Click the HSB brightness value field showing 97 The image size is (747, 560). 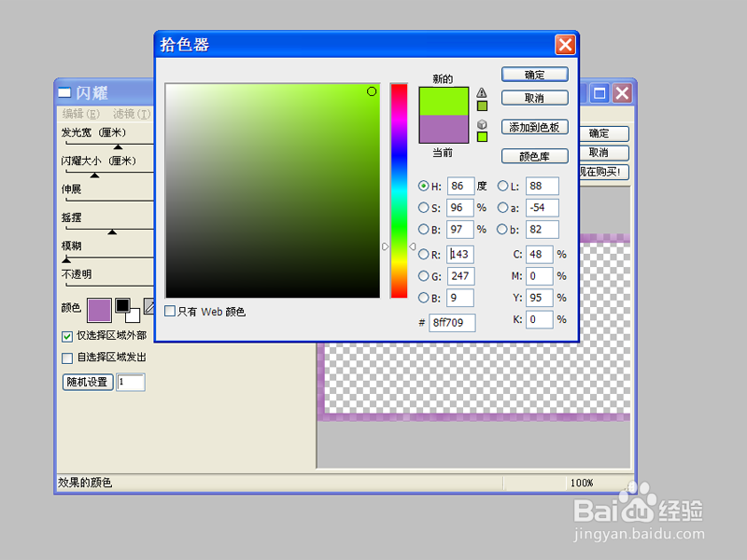click(x=460, y=229)
